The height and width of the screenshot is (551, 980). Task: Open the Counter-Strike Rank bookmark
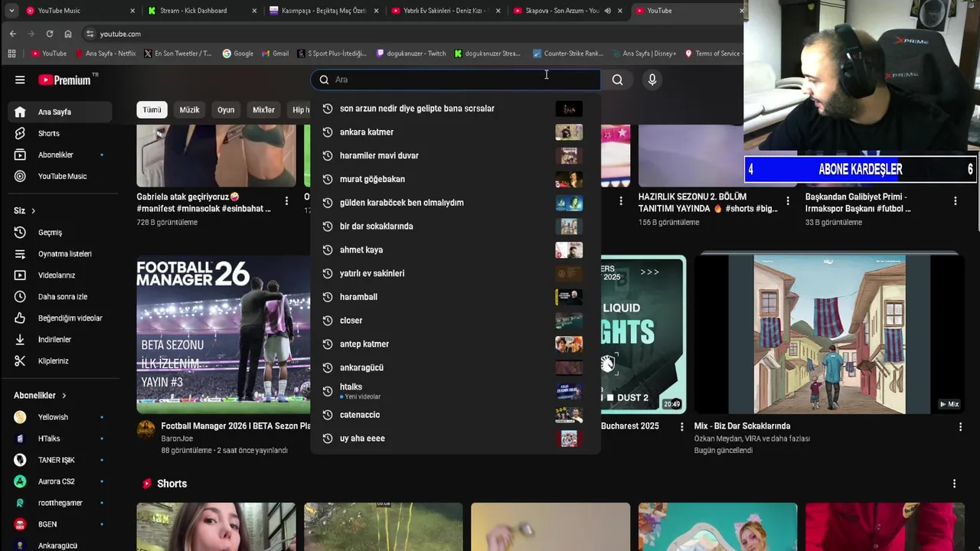pyautogui.click(x=568, y=54)
